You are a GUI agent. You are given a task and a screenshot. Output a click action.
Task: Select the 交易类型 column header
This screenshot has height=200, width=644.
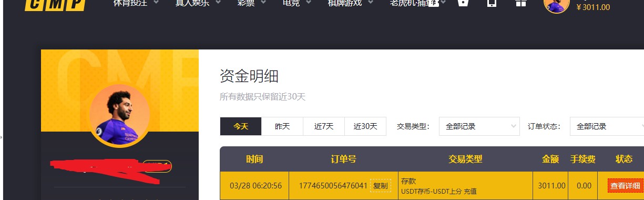[465, 159]
